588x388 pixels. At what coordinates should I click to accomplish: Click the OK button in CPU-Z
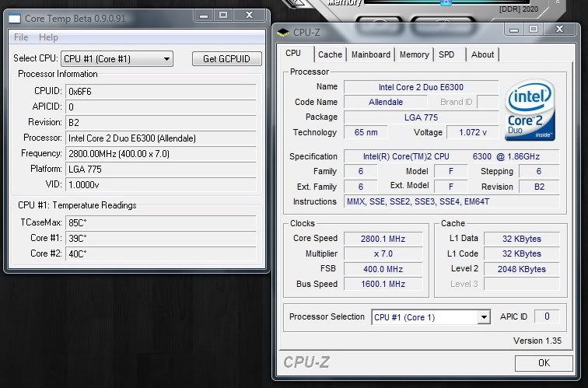544,363
